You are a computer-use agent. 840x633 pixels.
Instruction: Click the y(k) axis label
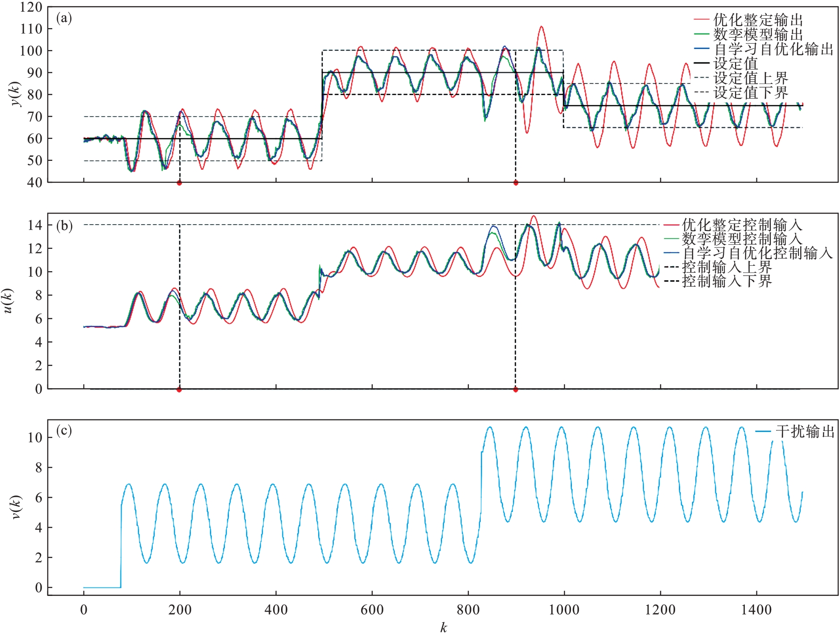16,94
